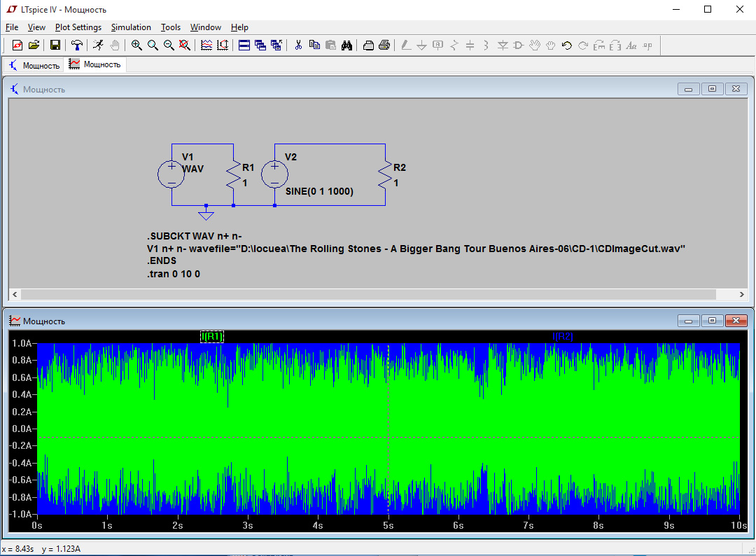Save the file using the floppy disk icon
This screenshot has height=556, width=756.
coord(55,46)
